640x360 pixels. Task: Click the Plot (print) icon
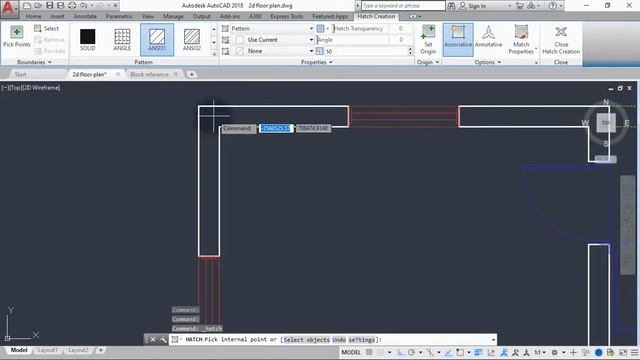click(x=72, y=6)
